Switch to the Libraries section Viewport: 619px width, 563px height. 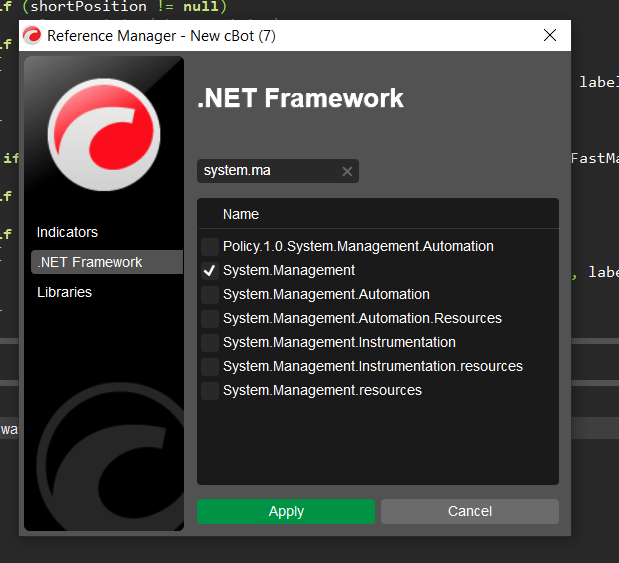coord(64,292)
